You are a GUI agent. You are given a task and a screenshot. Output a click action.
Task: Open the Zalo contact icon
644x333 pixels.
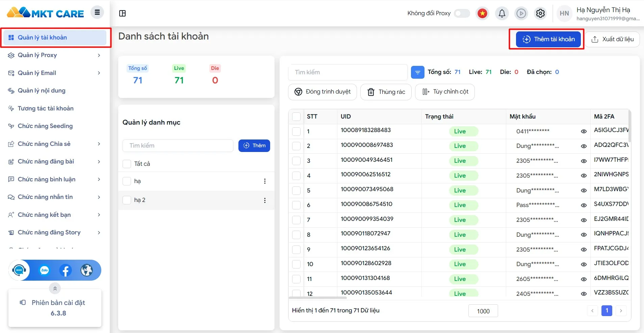44,270
